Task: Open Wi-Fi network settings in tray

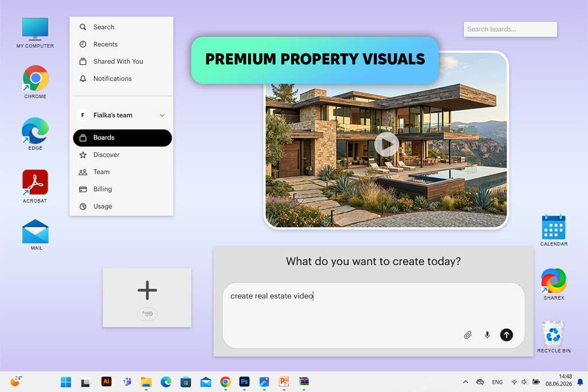Action: point(514,382)
